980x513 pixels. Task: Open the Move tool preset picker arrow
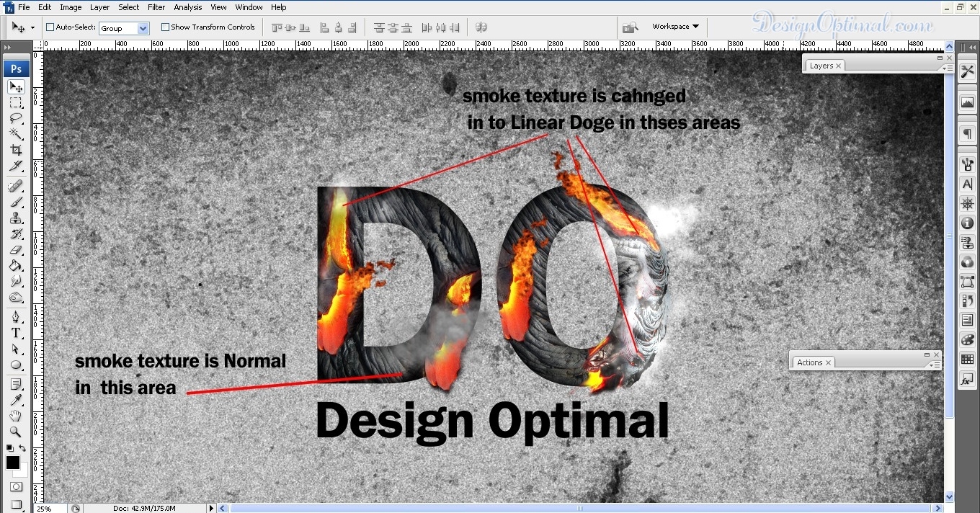click(32, 28)
